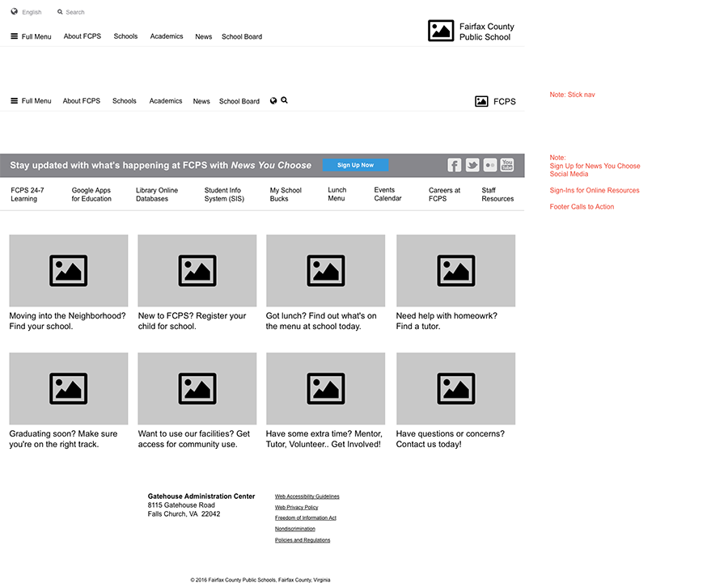728x583 pixels.
Task: Click the search magnifier icon in top header
Action: pyautogui.click(x=60, y=12)
